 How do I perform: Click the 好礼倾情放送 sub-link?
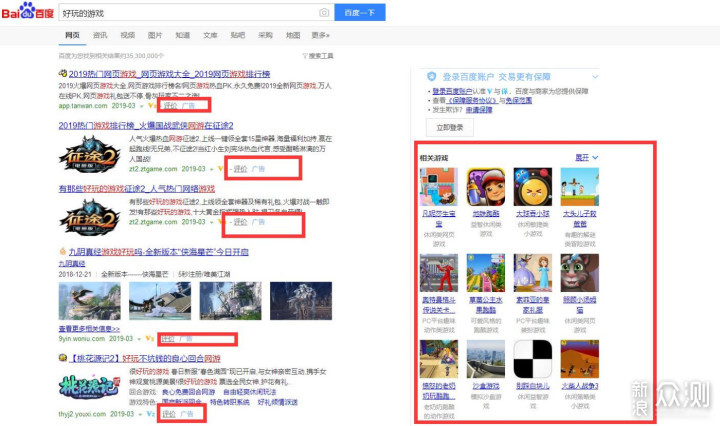coord(278,402)
